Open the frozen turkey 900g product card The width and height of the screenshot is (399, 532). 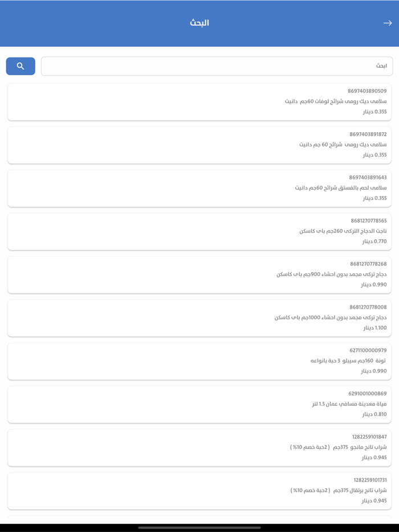pos(199,275)
